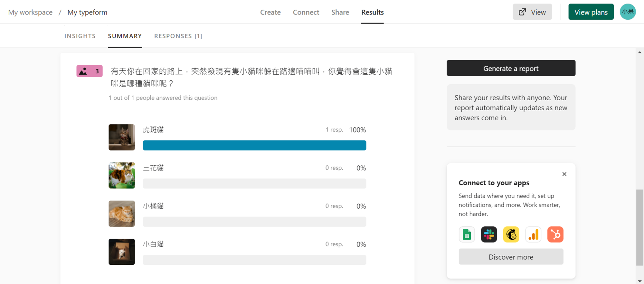The width and height of the screenshot is (644, 284).
Task: Open the Share section
Action: tap(340, 12)
